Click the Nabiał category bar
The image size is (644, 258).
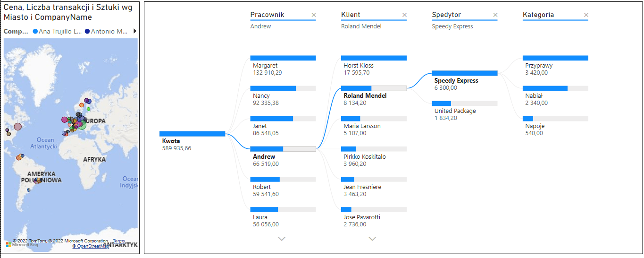point(555,88)
